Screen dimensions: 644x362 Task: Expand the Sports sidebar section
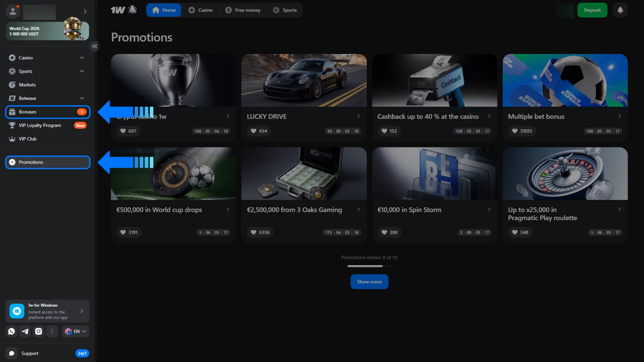(82, 71)
